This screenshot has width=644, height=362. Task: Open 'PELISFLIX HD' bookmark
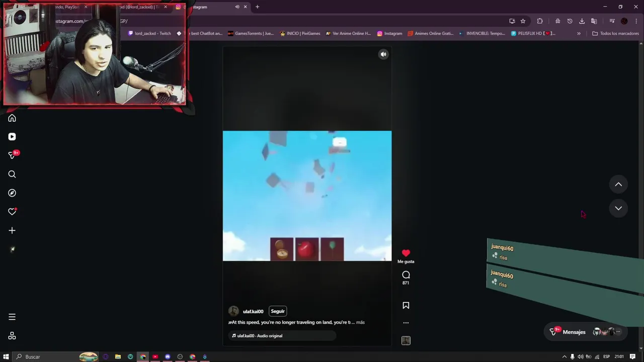pyautogui.click(x=533, y=34)
